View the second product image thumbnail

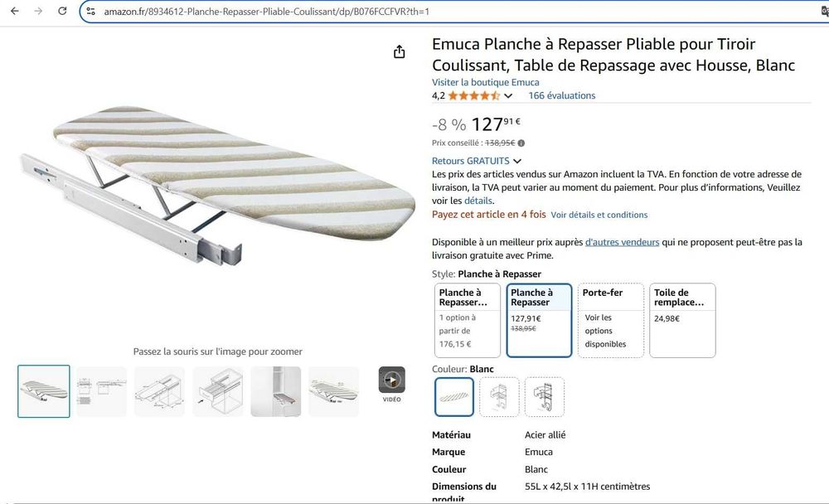(102, 391)
